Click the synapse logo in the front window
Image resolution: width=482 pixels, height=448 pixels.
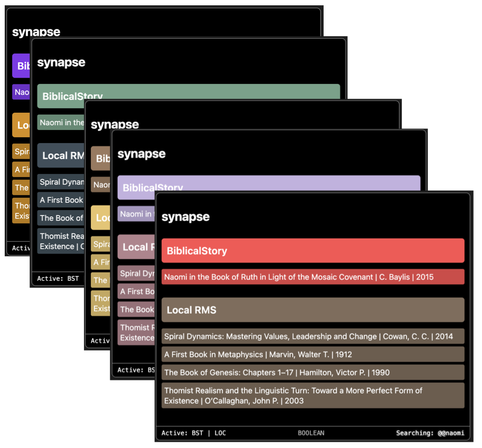[x=186, y=217]
